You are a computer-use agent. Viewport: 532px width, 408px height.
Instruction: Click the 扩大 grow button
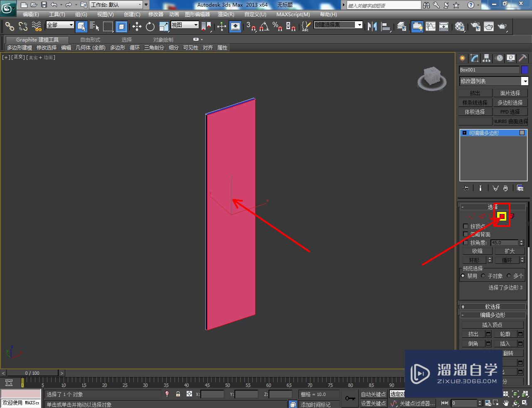pyautogui.click(x=510, y=251)
